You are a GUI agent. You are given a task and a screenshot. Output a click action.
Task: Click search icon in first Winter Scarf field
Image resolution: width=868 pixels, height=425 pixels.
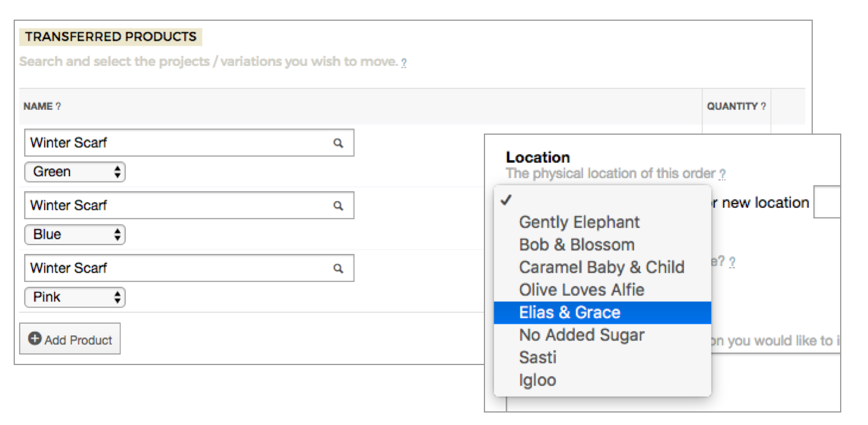[338, 143]
